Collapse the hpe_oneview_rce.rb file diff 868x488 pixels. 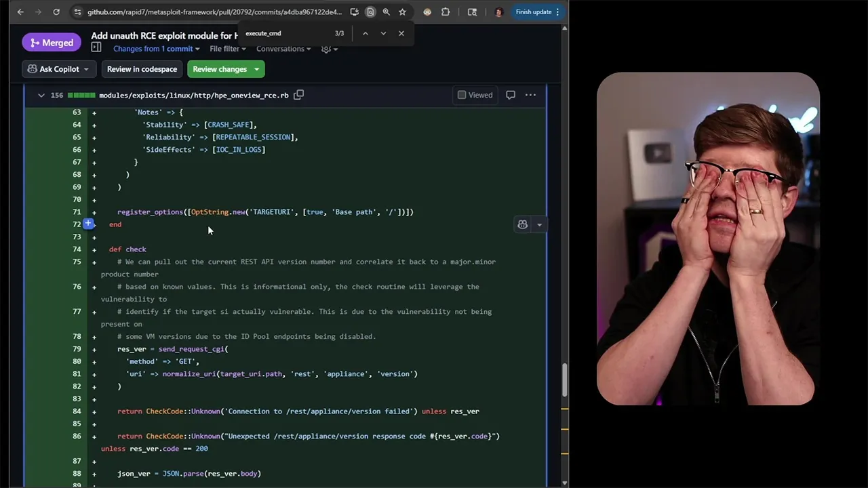tap(41, 96)
